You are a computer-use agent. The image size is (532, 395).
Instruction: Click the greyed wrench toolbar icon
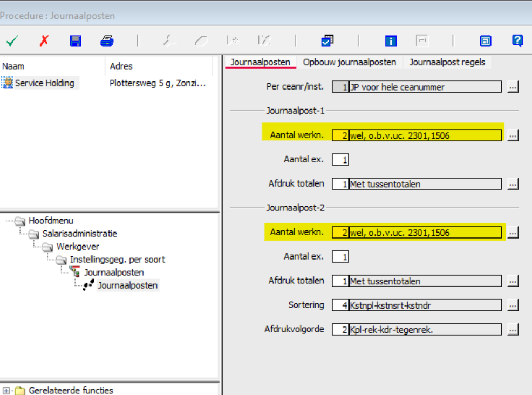pyautogui.click(x=169, y=41)
